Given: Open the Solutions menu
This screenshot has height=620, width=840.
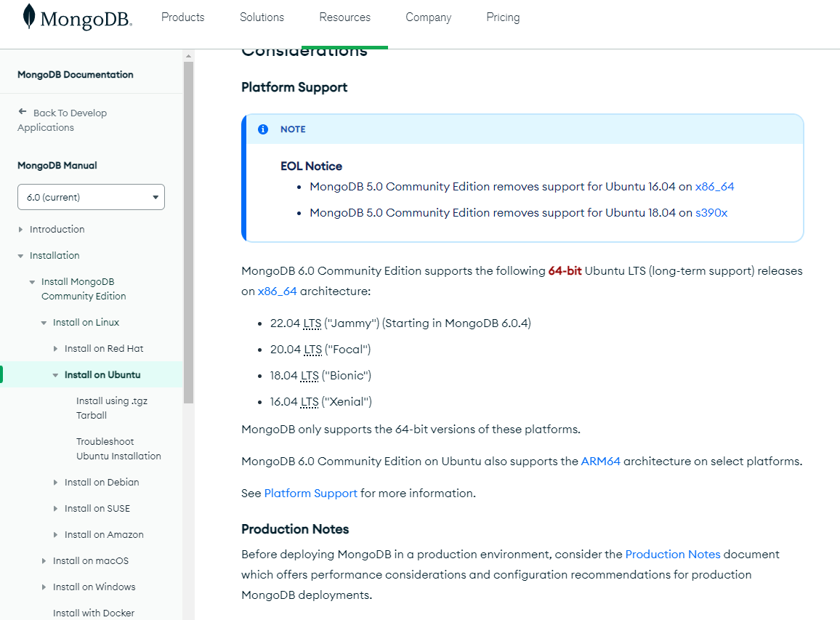Looking at the screenshot, I should coord(262,17).
